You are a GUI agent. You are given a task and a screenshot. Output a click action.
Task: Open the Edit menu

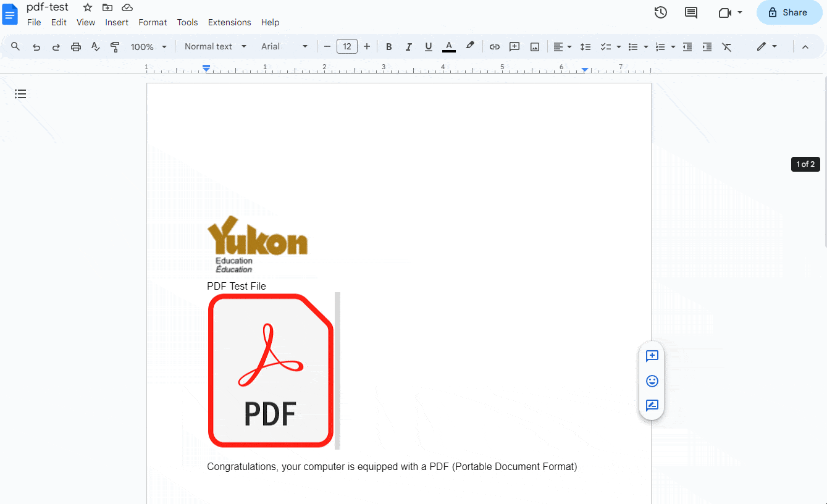click(59, 22)
